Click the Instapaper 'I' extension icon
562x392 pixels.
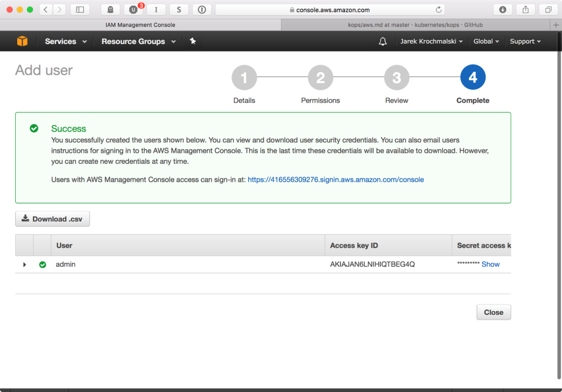tap(156, 9)
